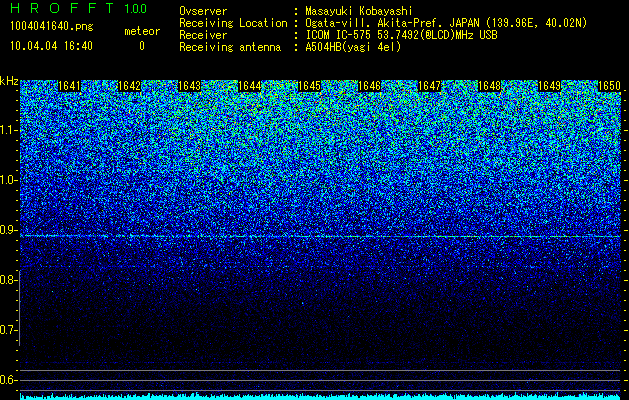Click the 1648 time marker

489,86
